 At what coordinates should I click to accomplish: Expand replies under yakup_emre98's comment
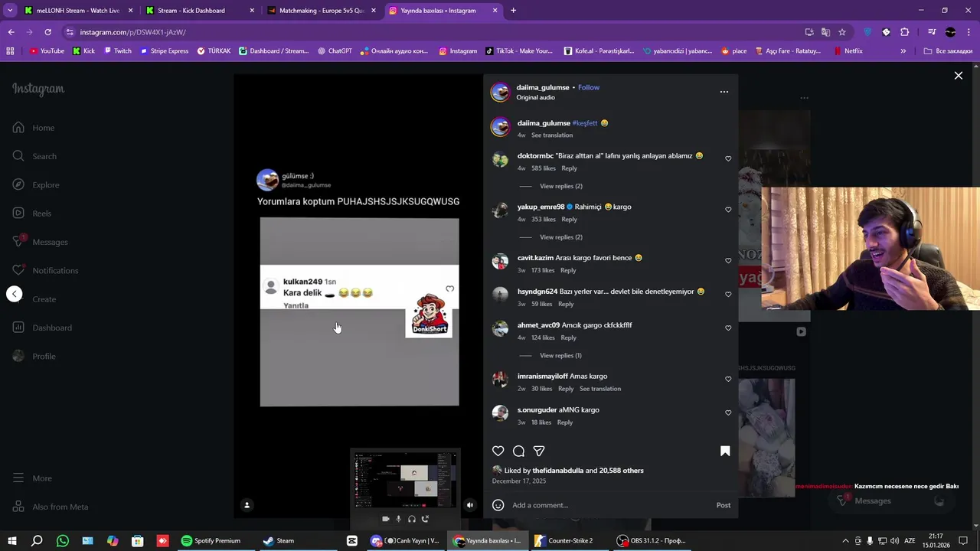pyautogui.click(x=560, y=237)
